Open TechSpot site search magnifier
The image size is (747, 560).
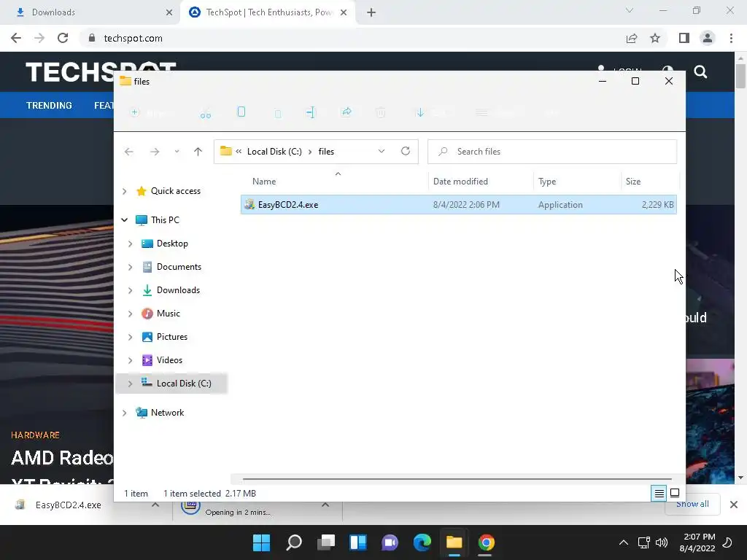tap(700, 72)
